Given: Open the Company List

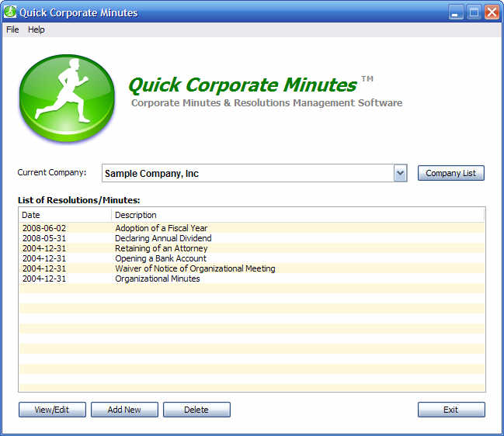Looking at the screenshot, I should pyautogui.click(x=450, y=173).
